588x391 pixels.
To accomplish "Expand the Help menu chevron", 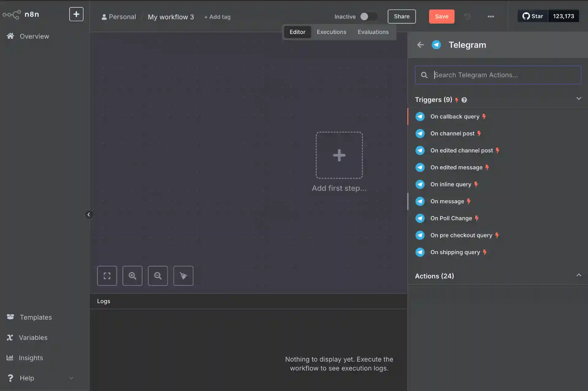I will 71,378.
